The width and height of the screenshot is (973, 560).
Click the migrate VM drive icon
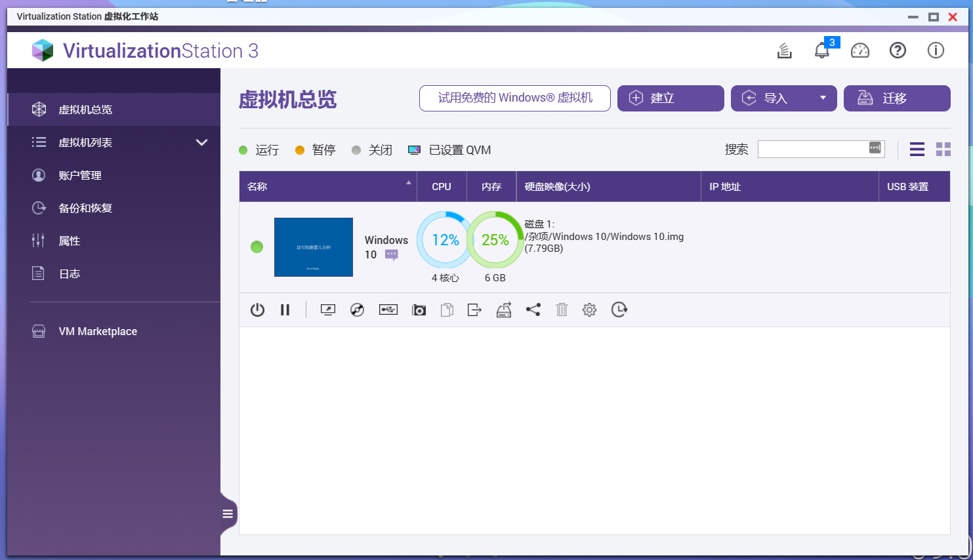[x=504, y=310]
